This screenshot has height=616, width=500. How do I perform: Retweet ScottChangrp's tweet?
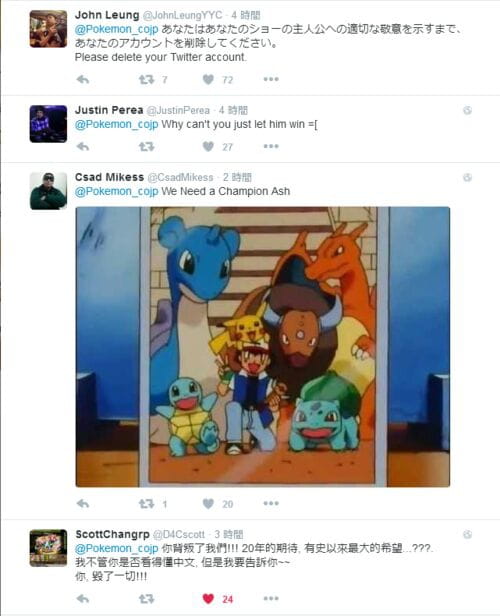pos(147,599)
